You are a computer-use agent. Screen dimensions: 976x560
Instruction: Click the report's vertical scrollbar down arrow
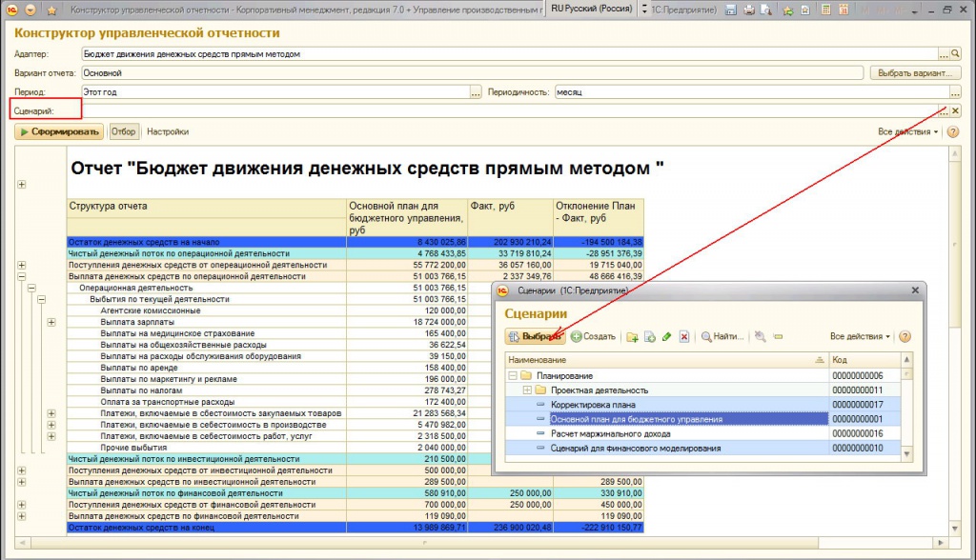tap(955, 529)
